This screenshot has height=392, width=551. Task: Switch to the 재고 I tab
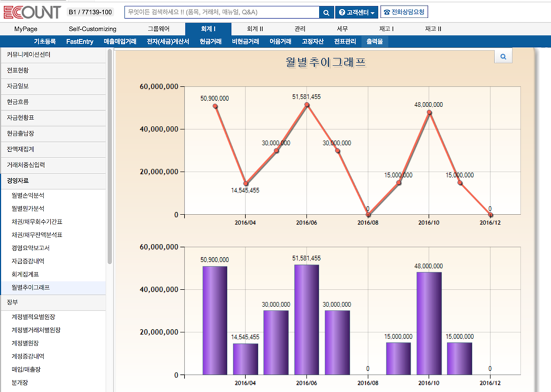[386, 29]
